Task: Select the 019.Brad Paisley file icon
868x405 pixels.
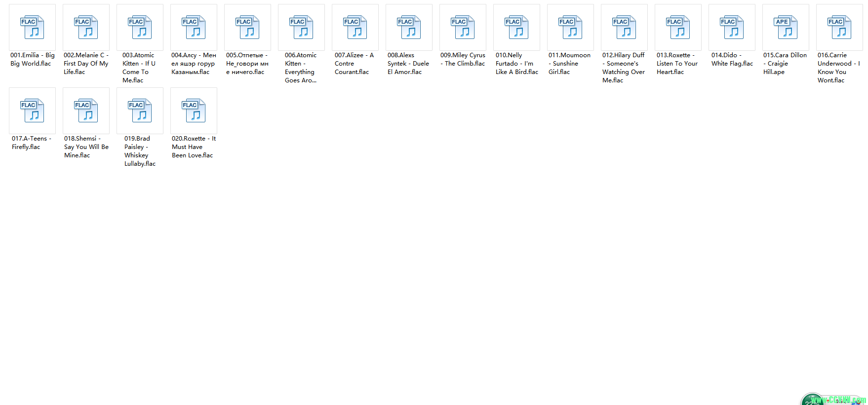Action: click(x=140, y=110)
